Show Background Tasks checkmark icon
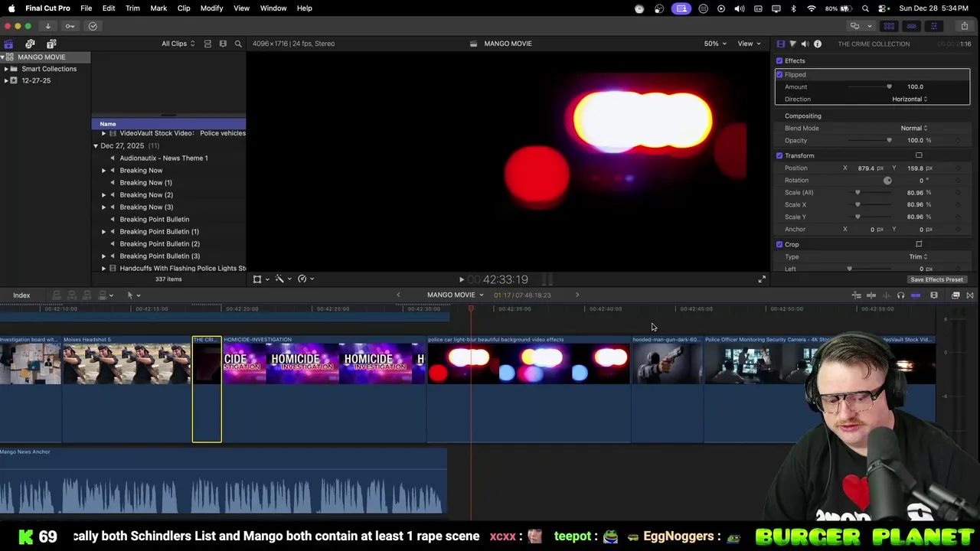 click(x=93, y=26)
